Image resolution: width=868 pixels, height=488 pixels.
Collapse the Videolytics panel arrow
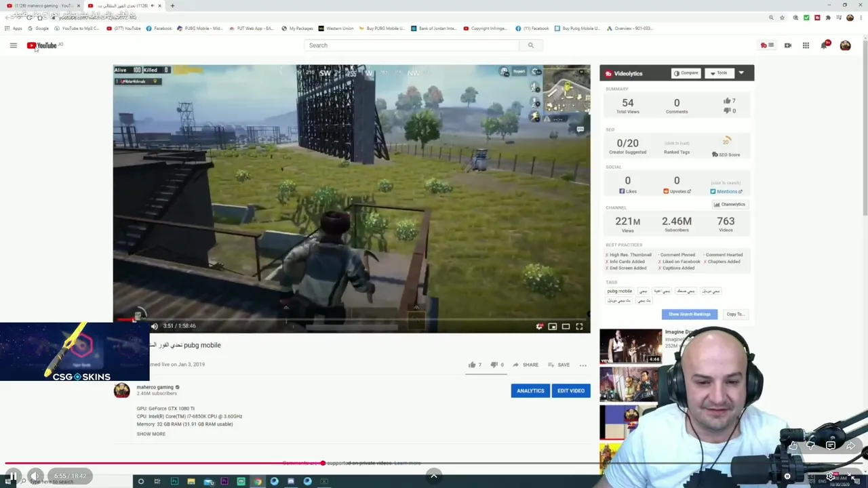(741, 73)
